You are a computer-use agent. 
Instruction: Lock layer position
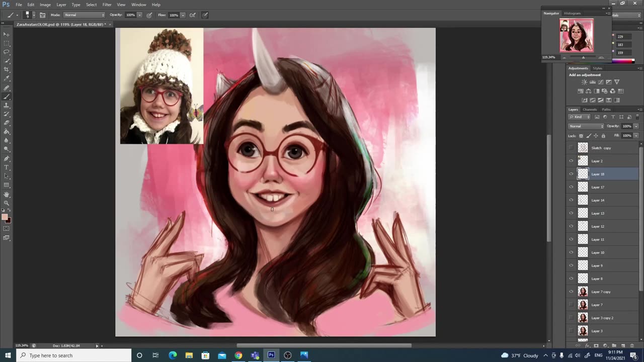[x=596, y=136]
